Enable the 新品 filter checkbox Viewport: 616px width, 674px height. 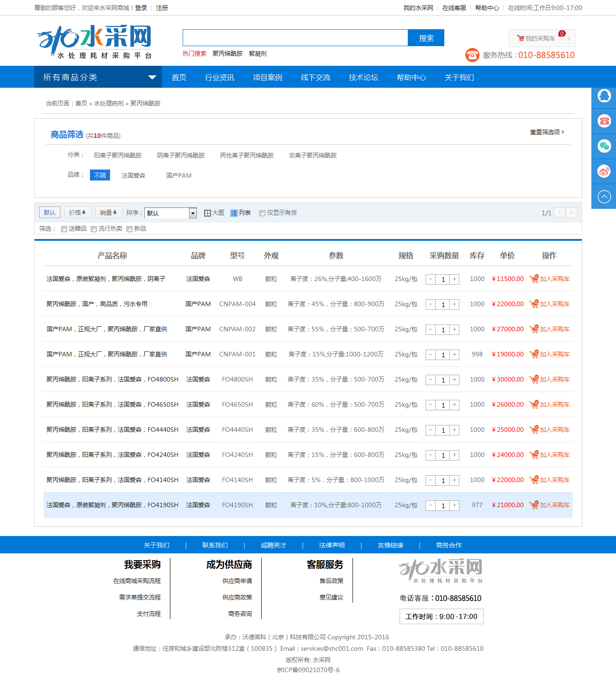pos(129,229)
